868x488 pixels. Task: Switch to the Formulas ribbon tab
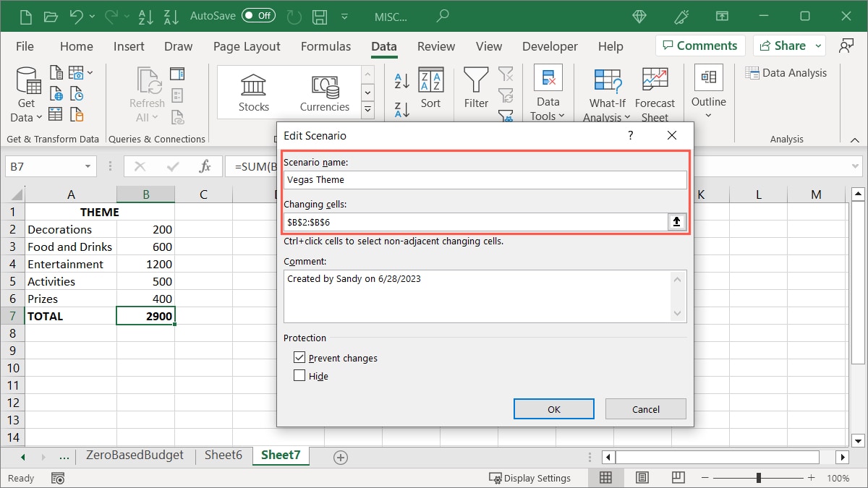click(x=325, y=46)
